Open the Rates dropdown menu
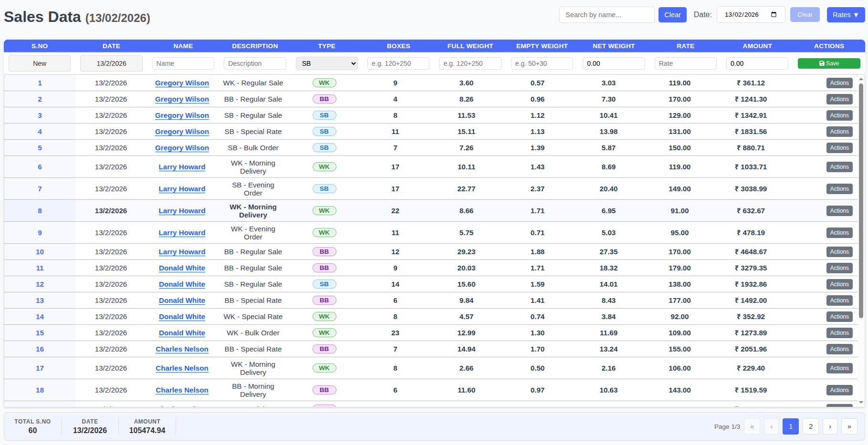This screenshot has height=445, width=868. [x=846, y=15]
